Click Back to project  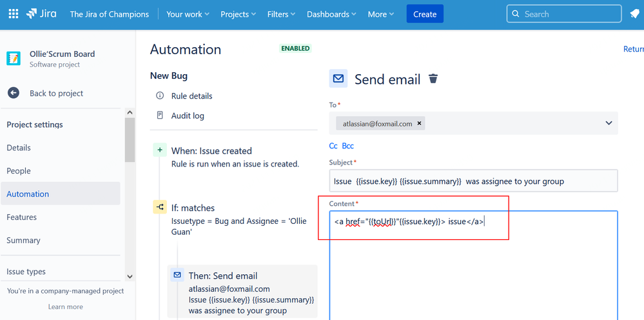(x=56, y=94)
